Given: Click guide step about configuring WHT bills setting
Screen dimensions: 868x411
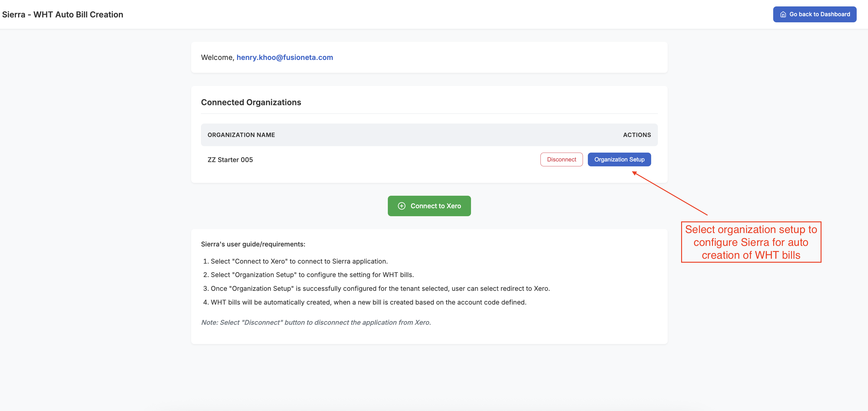Looking at the screenshot, I should point(312,275).
